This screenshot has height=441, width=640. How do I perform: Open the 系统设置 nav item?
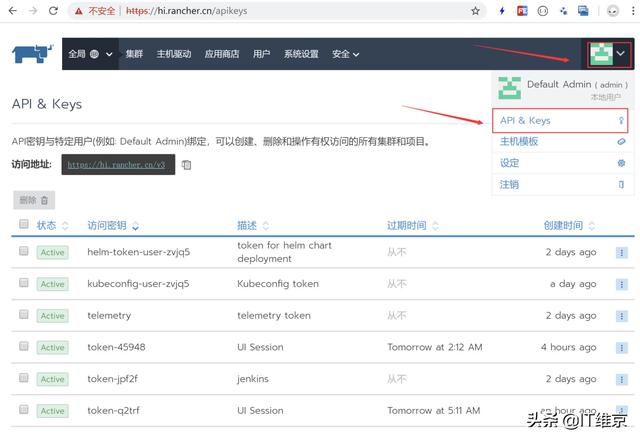click(301, 54)
